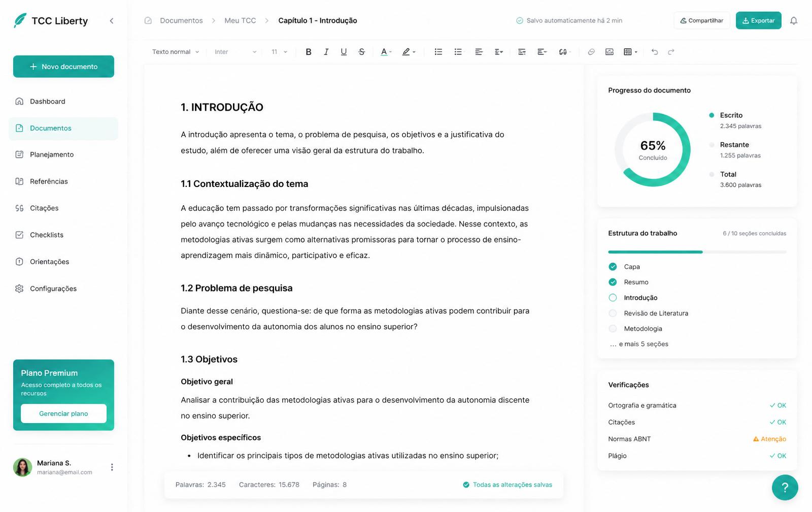Viewport: 812px width, 512px height.
Task: Open Orientações in the sidebar
Action: (63, 262)
